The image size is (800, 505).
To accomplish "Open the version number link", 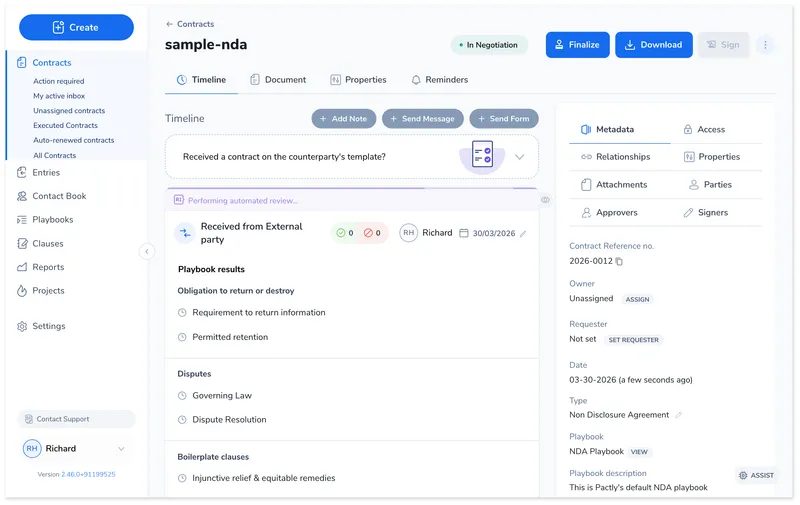I will (88, 474).
